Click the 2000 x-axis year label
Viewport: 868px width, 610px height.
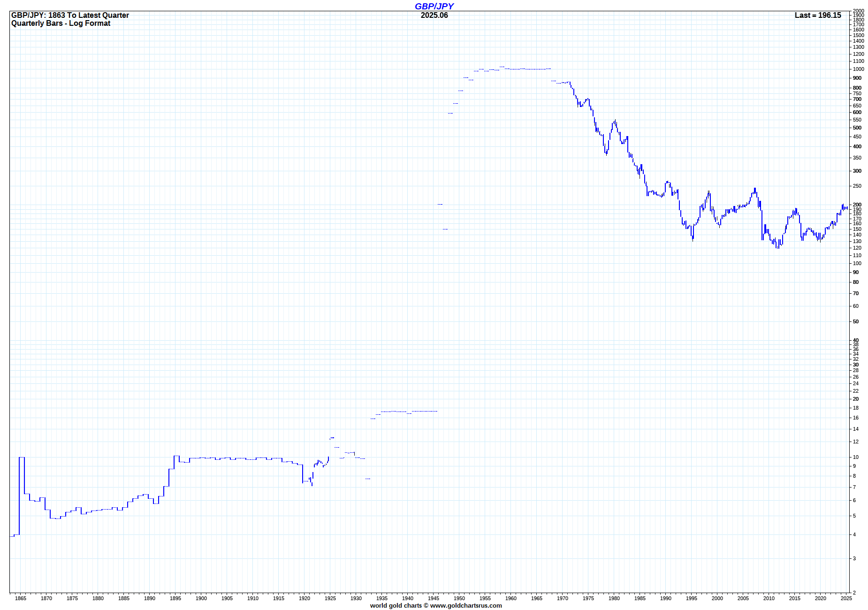[x=717, y=598]
